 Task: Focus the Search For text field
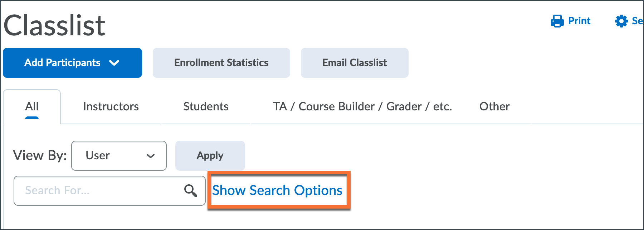point(97,191)
